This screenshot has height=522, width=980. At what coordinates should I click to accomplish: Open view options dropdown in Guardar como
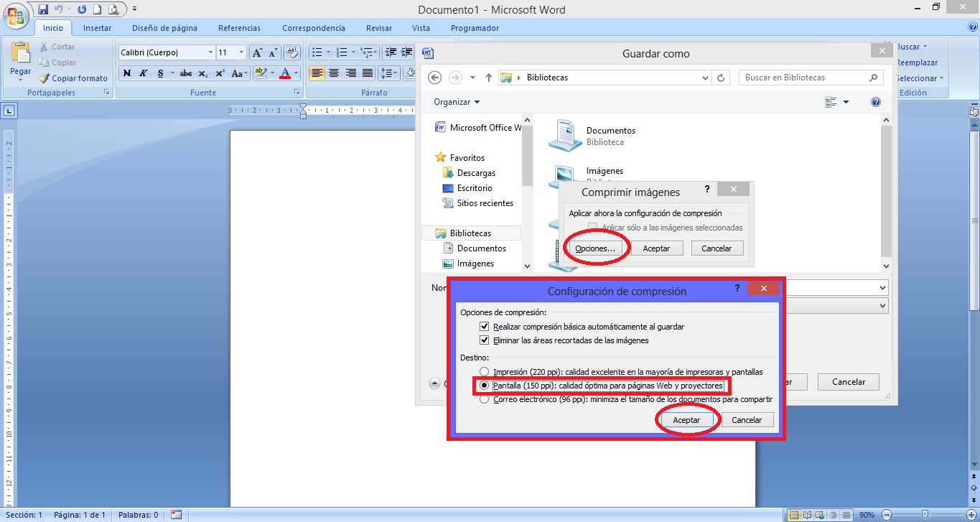coord(846,102)
